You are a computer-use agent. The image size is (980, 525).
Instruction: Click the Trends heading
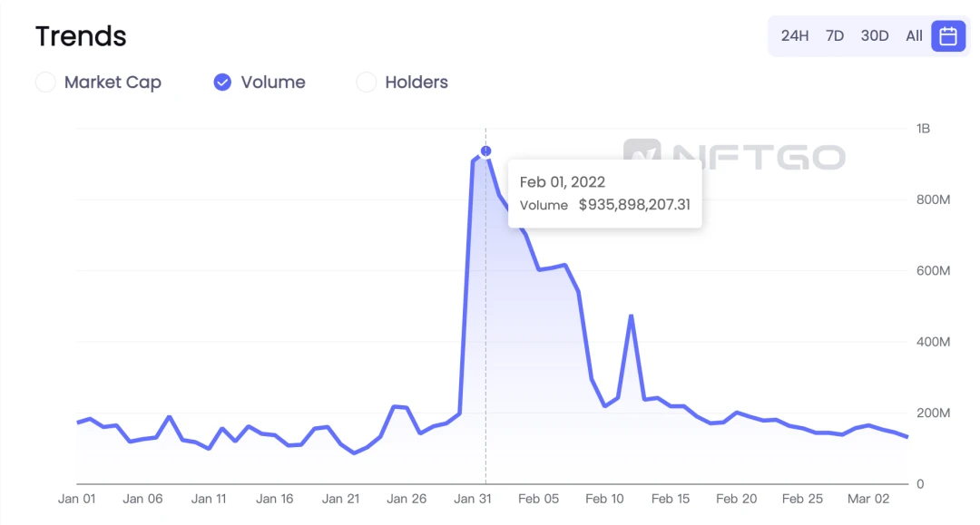[81, 36]
